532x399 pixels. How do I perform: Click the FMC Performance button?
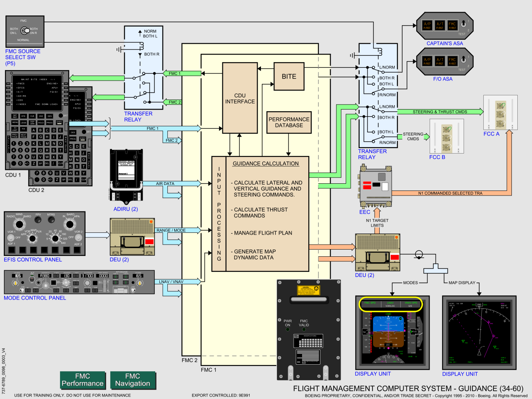point(82,380)
